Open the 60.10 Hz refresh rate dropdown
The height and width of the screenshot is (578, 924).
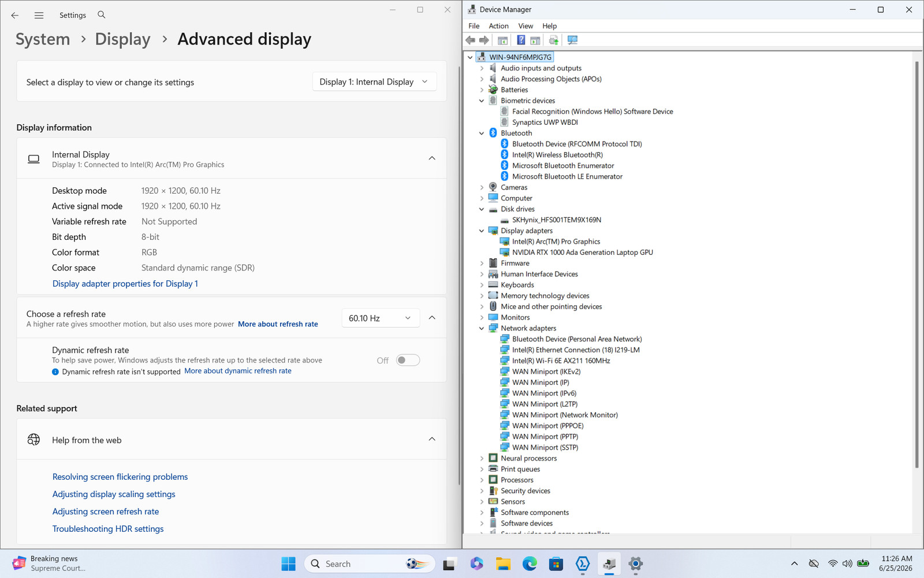point(380,318)
